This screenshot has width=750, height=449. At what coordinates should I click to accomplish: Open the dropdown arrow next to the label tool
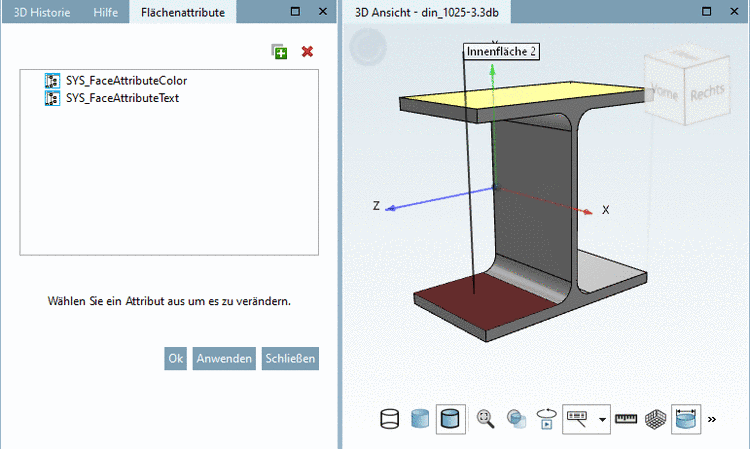click(x=602, y=420)
